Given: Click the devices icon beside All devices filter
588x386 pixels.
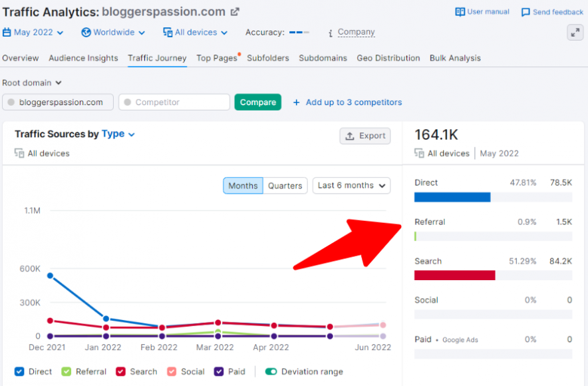Looking at the screenshot, I should tap(168, 32).
